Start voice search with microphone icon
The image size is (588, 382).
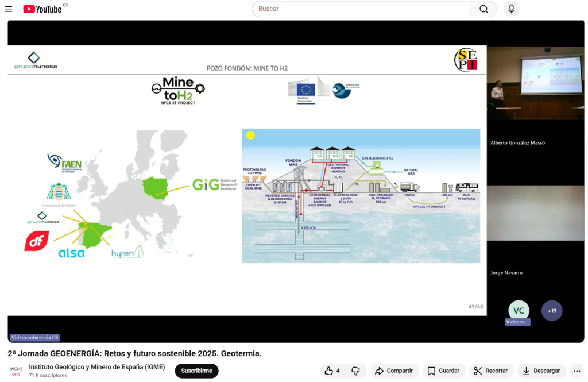(510, 9)
